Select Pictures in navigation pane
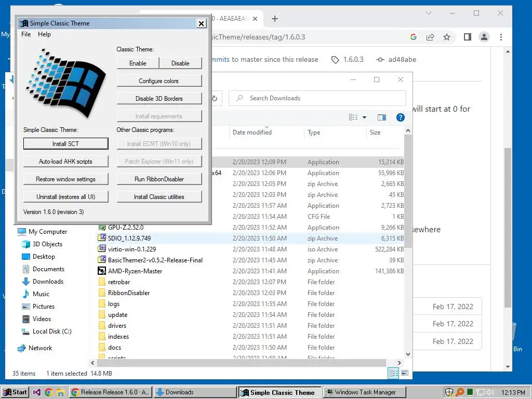 point(44,307)
